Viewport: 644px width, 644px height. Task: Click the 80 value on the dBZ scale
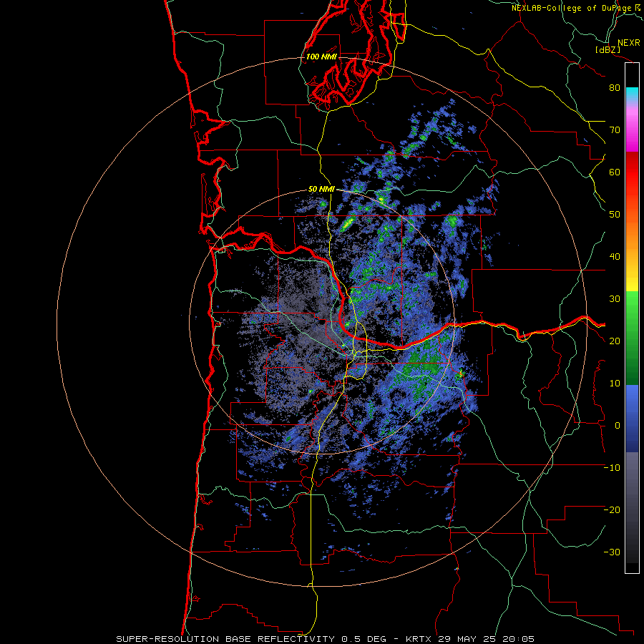(615, 87)
